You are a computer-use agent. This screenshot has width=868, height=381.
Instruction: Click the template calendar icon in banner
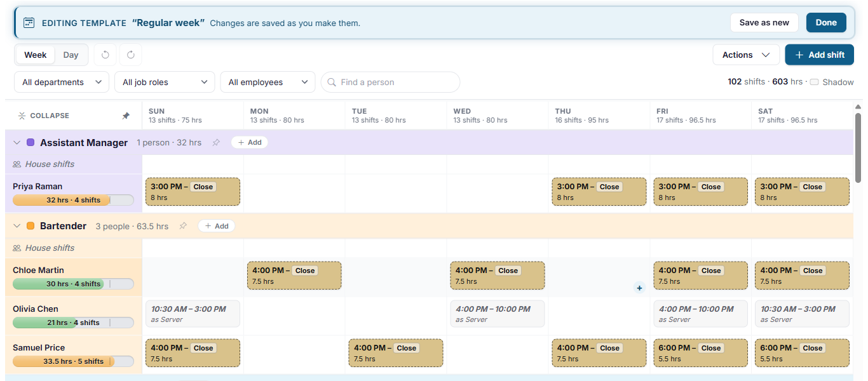pyautogui.click(x=29, y=23)
